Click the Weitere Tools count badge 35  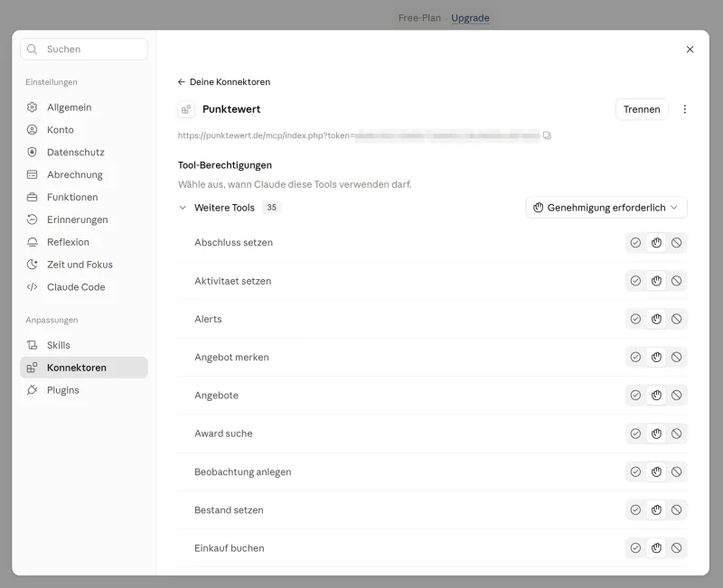click(x=272, y=208)
